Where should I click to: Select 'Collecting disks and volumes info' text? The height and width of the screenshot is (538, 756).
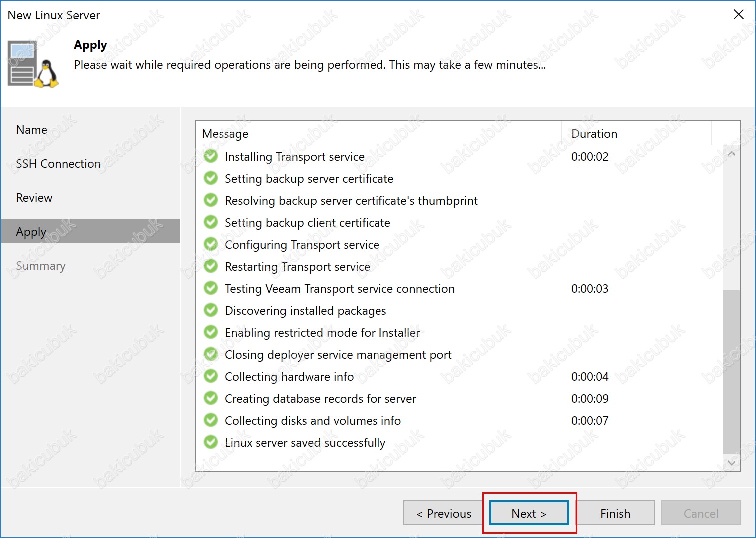point(313,421)
